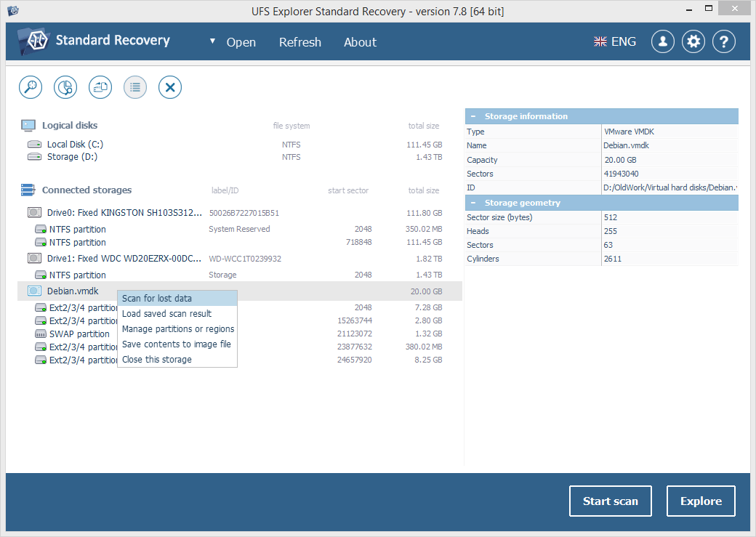Click the X close storage toolbar icon
This screenshot has width=756, height=537.
pyautogui.click(x=169, y=87)
